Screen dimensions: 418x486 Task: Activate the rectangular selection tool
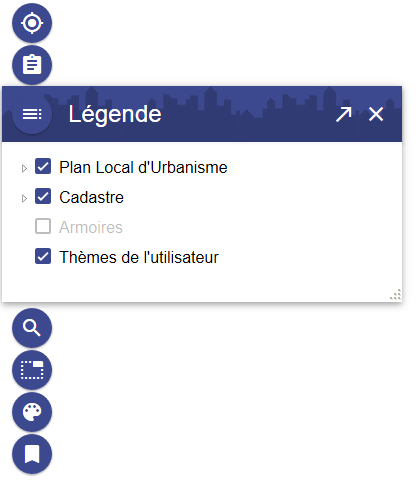[x=32, y=370]
